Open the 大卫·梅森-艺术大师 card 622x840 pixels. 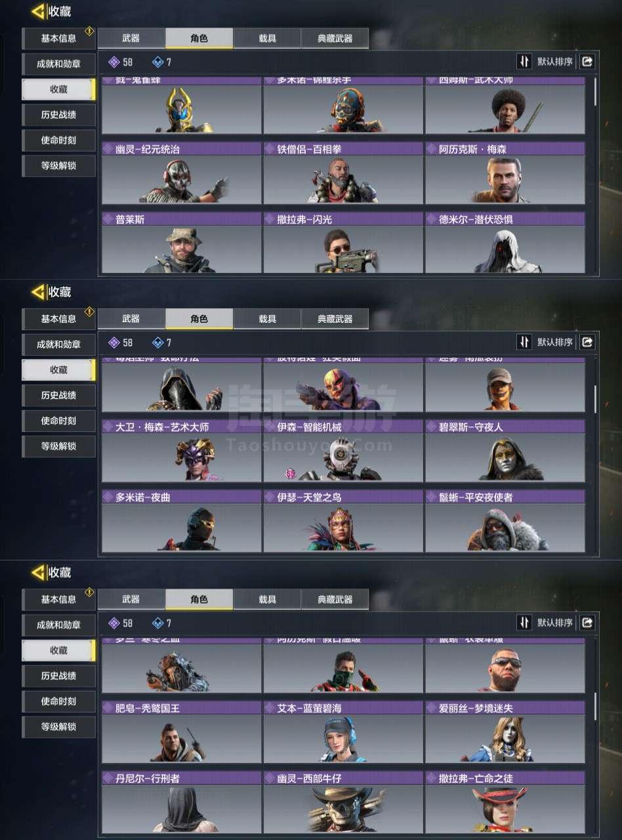181,451
